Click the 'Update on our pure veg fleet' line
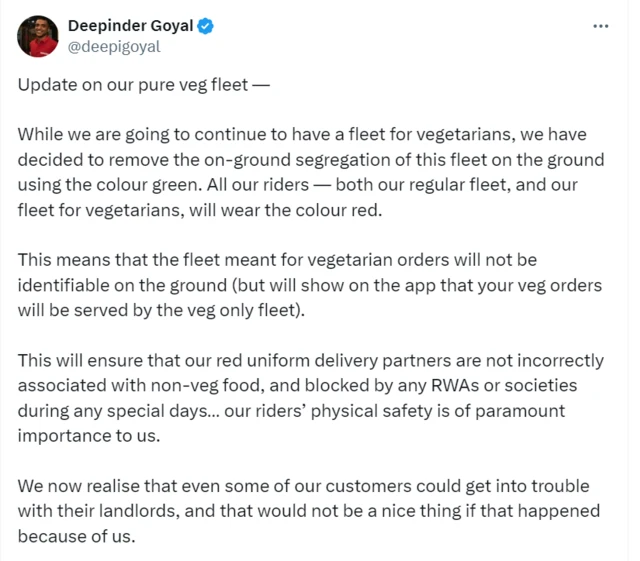Image resolution: width=640 pixels, height=561 pixels. tap(143, 84)
